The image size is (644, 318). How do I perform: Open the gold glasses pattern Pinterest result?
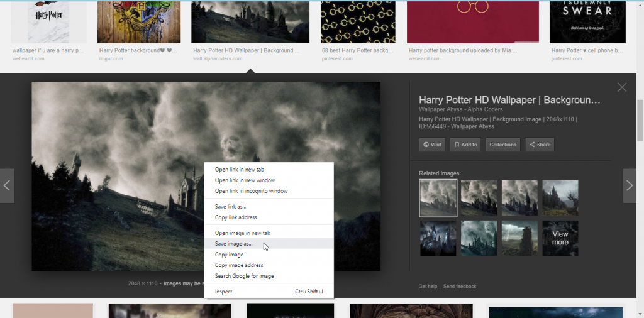358,22
